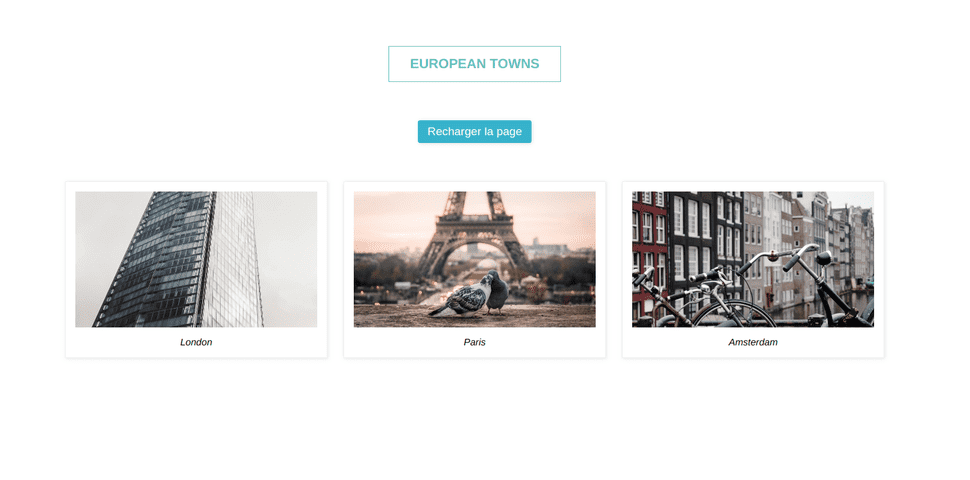Select the EUROPEAN TOWNS title box
Viewport: 970px width, 480px height.
[474, 64]
